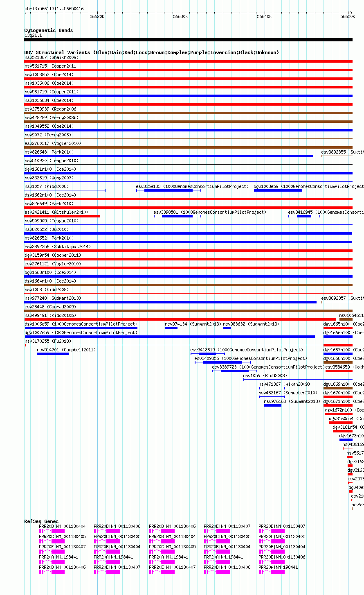Click the 56620k ruler tick label

tap(97, 16)
